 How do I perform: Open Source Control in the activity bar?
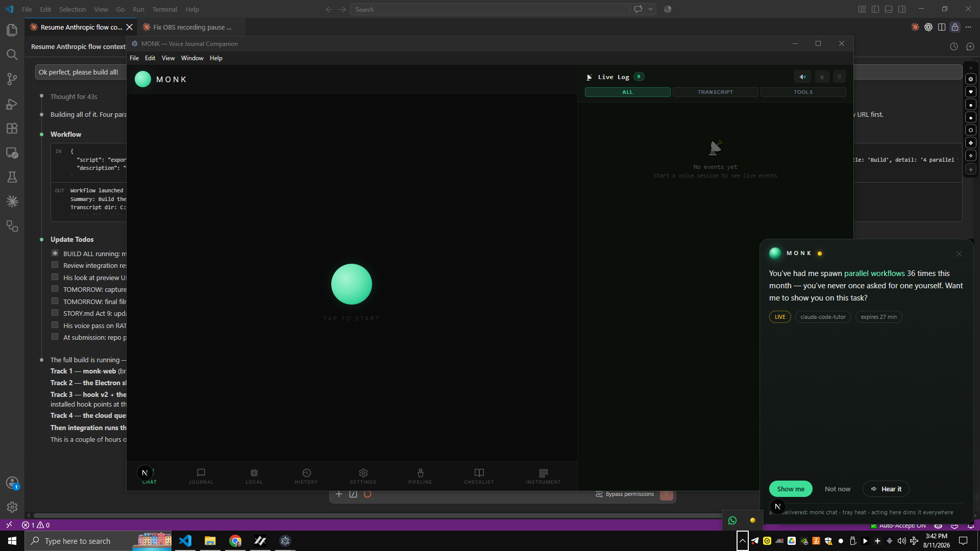pos(12,79)
